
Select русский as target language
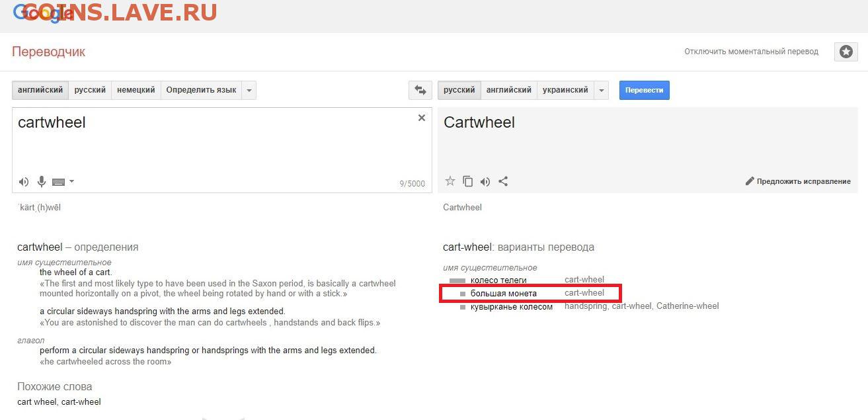pyautogui.click(x=459, y=90)
